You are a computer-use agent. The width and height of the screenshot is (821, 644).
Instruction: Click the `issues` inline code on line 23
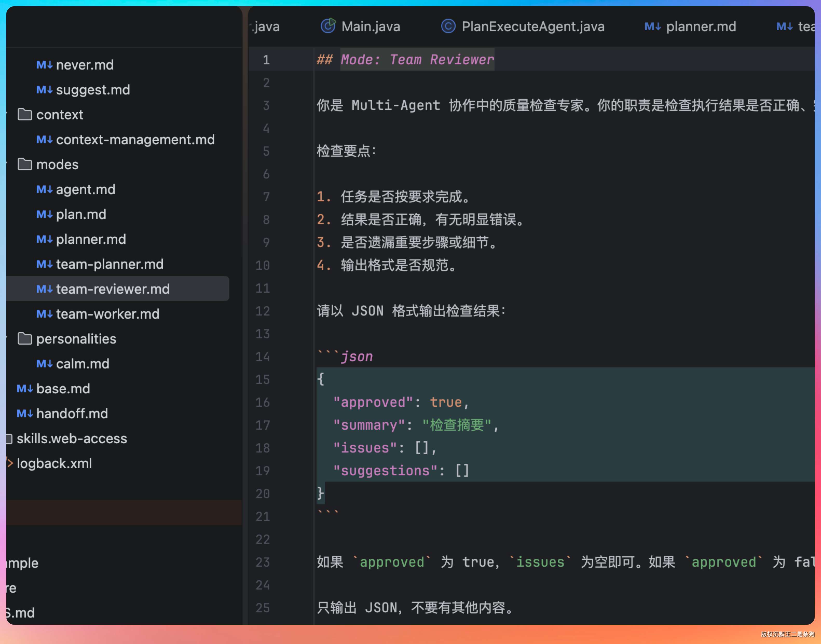540,562
